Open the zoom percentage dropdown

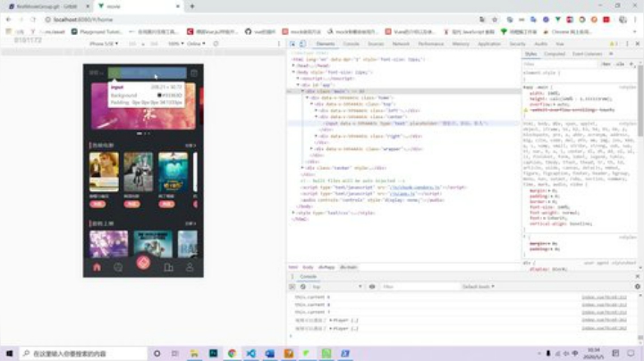(176, 44)
